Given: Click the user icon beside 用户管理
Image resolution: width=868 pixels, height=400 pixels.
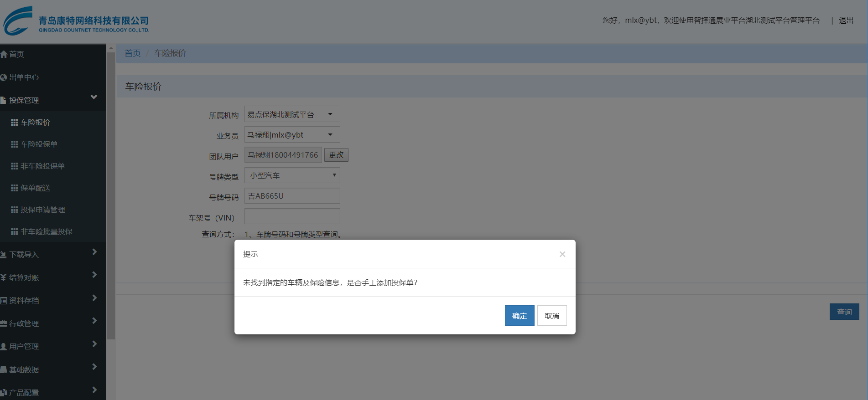Looking at the screenshot, I should tap(4, 347).
